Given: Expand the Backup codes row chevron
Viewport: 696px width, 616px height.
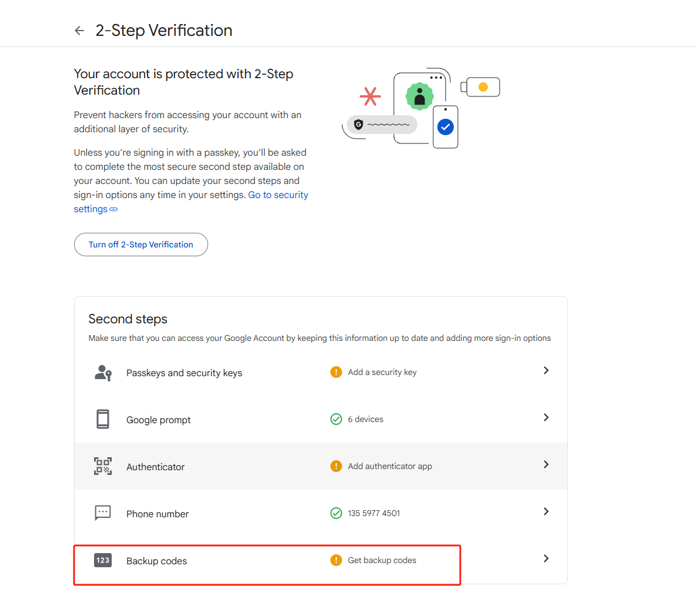Looking at the screenshot, I should [x=546, y=558].
